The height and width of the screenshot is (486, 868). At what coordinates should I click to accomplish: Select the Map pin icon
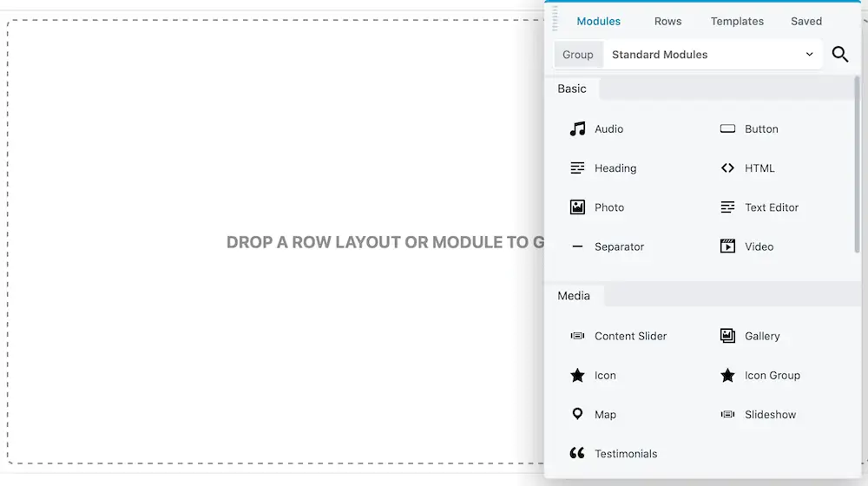point(577,414)
